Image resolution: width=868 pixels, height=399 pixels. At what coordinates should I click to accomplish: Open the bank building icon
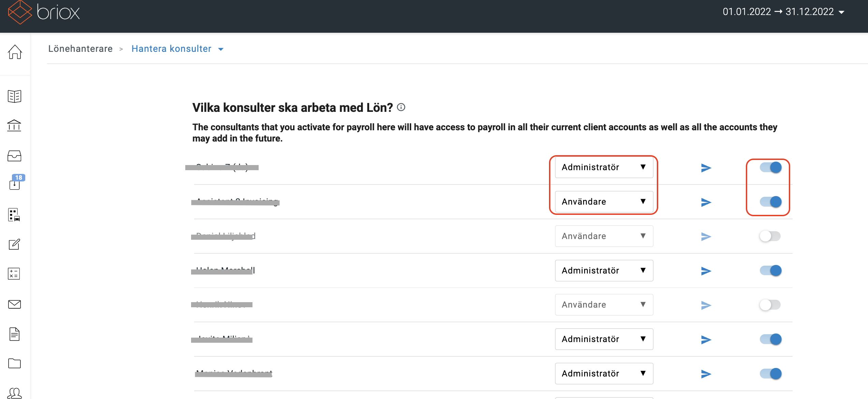coord(14,125)
